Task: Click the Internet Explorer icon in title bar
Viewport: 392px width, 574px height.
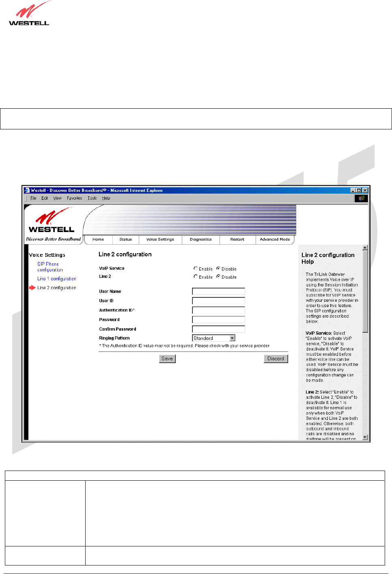Action: (x=27, y=190)
